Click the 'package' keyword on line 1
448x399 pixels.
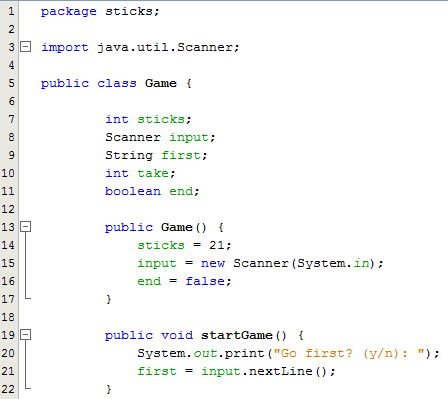tap(69, 12)
